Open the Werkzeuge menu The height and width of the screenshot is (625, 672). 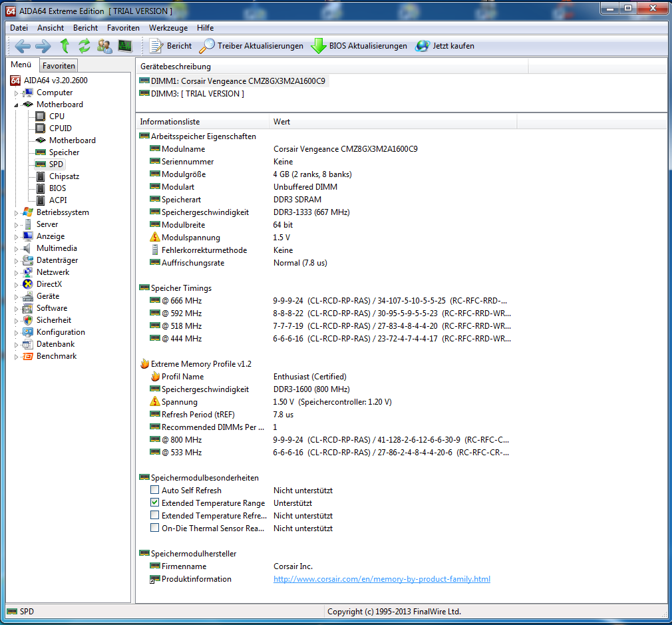tap(168, 28)
